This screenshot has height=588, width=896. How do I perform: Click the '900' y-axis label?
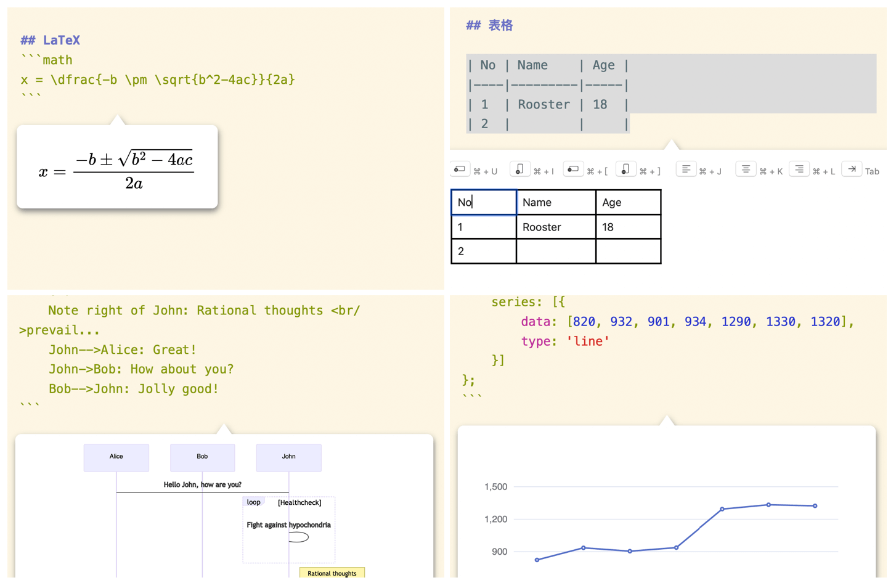pyautogui.click(x=499, y=552)
